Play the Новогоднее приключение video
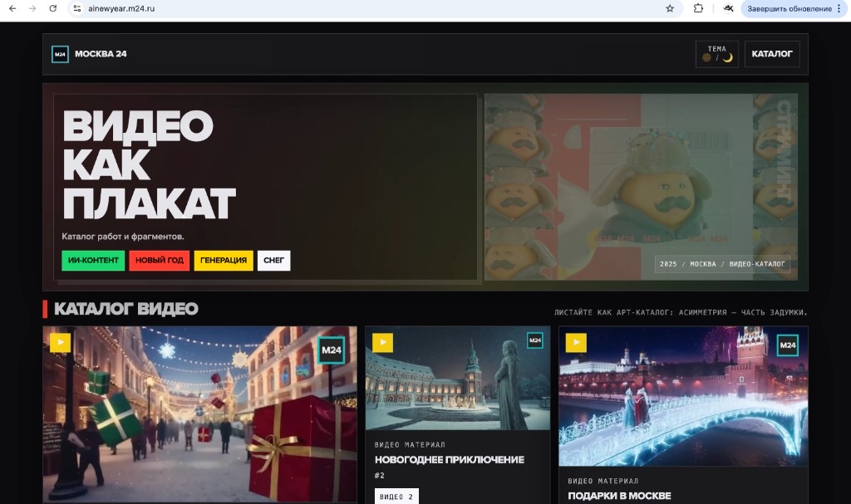The height and width of the screenshot is (504, 851). [382, 342]
